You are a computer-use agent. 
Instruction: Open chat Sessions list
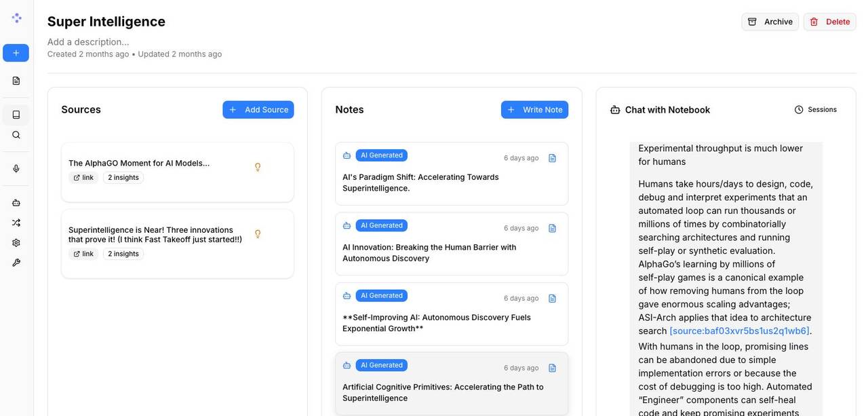pos(815,110)
